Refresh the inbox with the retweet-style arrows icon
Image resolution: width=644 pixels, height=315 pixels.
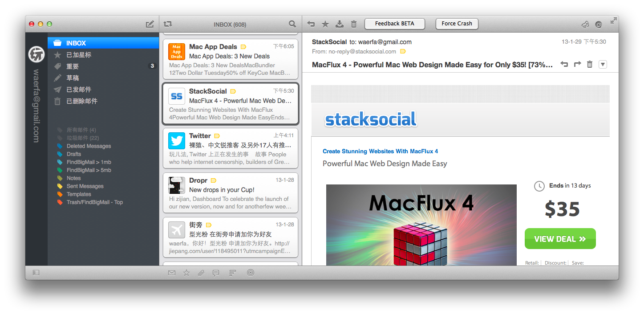(x=168, y=24)
